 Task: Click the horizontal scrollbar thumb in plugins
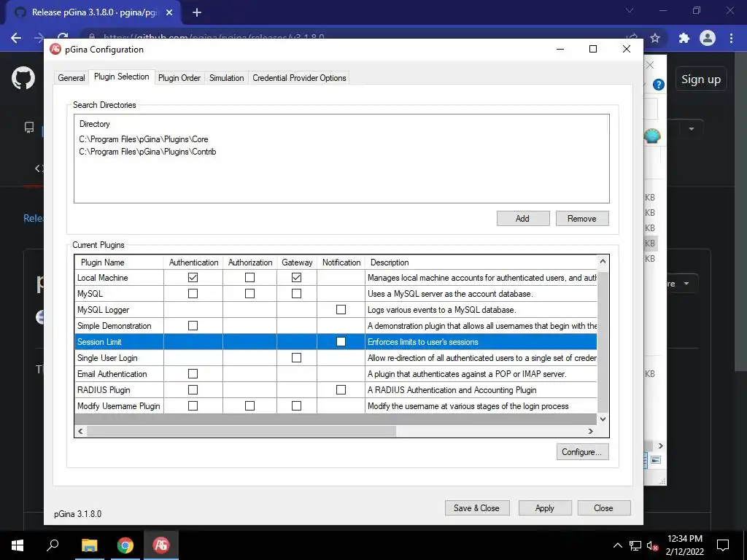241,431
